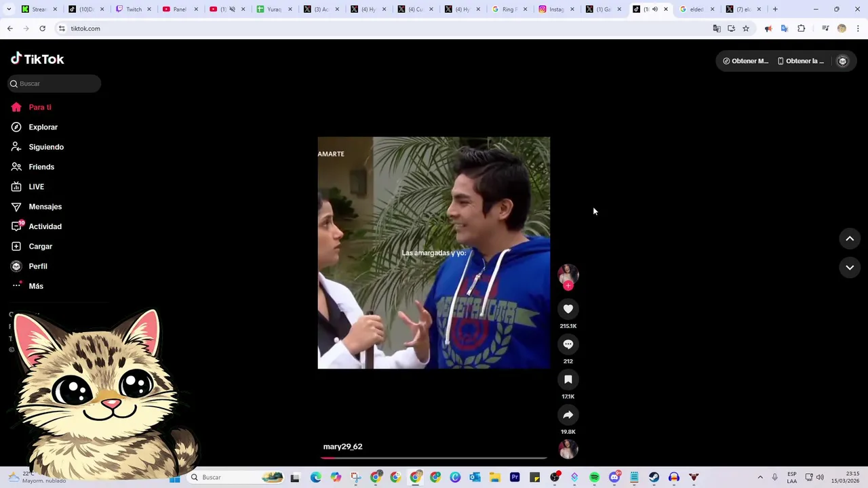Open Outlook from the taskbar
The height and width of the screenshot is (488, 868).
pos(475,477)
